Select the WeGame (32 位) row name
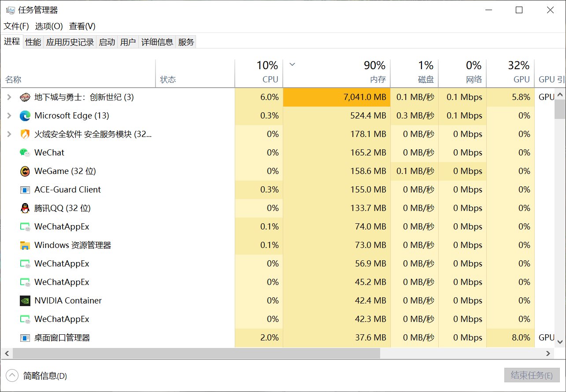Image resolution: width=566 pixels, height=392 pixels. [x=65, y=171]
